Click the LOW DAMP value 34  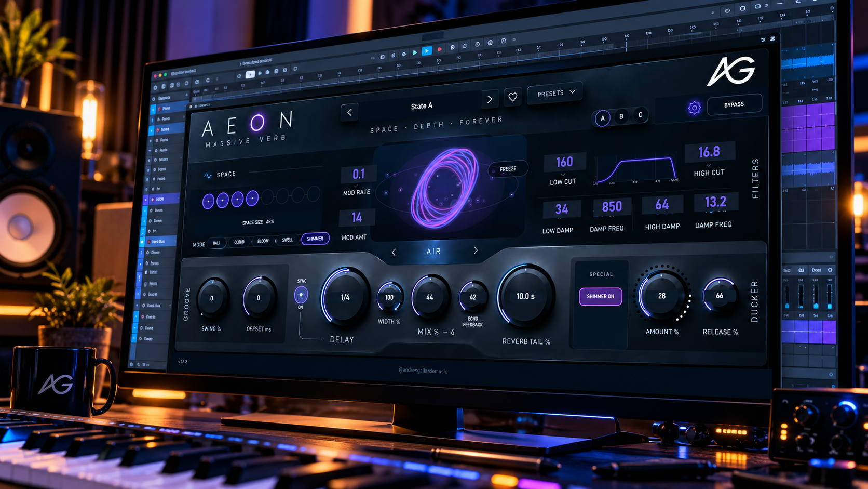562,209
